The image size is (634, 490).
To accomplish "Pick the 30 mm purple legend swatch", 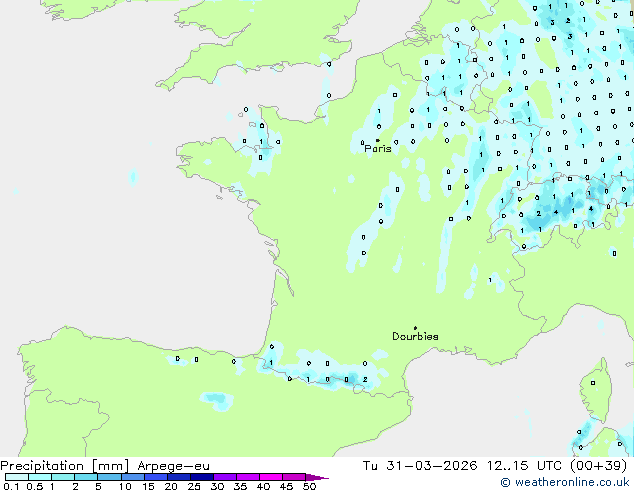I will coord(225,477).
